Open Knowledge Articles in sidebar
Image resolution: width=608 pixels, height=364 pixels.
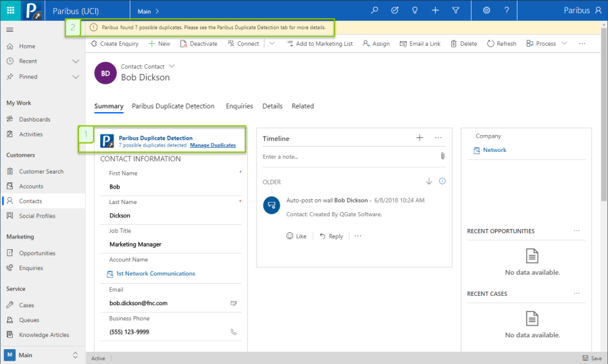(43, 335)
